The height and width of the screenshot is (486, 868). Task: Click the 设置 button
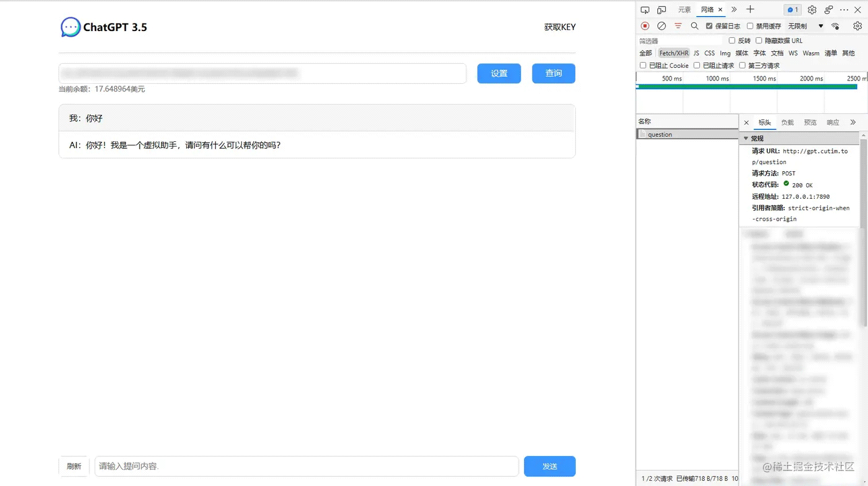[x=499, y=74]
